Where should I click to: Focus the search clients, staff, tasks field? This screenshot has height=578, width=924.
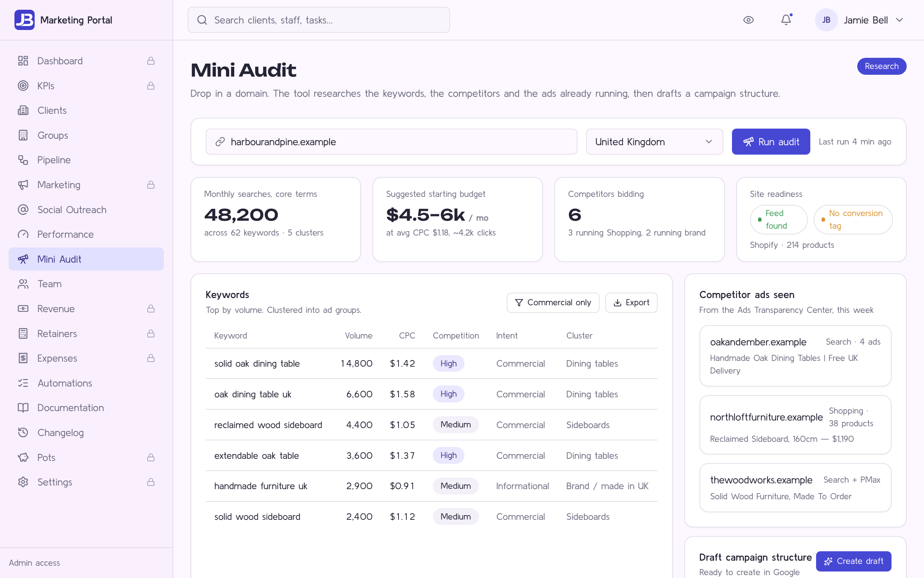click(x=318, y=20)
